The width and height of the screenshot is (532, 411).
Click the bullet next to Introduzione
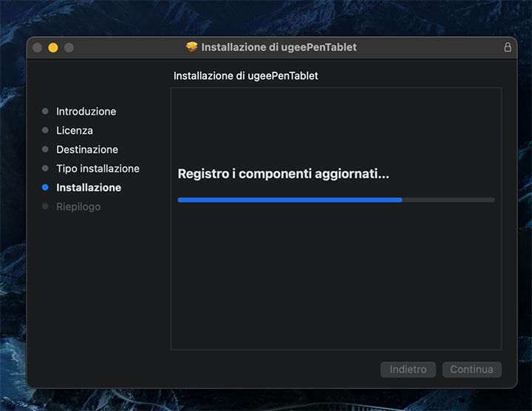(x=45, y=112)
